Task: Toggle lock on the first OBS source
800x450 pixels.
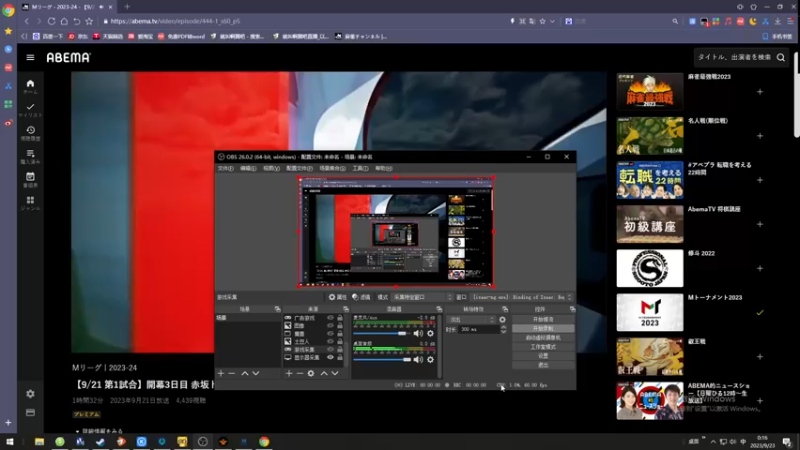Action: (340, 318)
